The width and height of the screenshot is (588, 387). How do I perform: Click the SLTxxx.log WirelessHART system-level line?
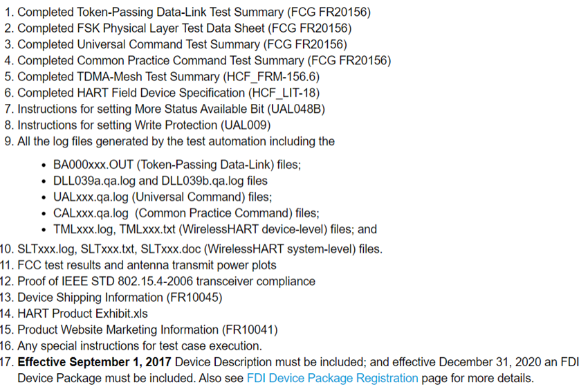(x=199, y=249)
